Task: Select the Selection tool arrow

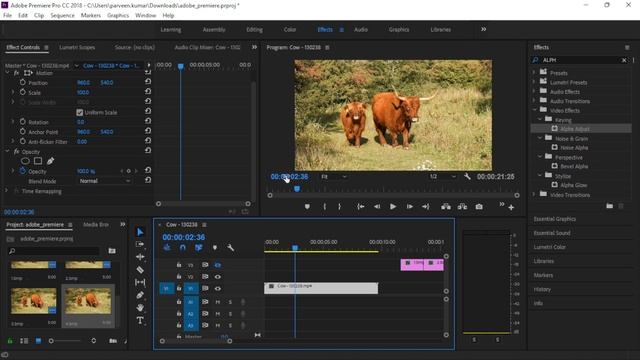Action: pos(140,232)
